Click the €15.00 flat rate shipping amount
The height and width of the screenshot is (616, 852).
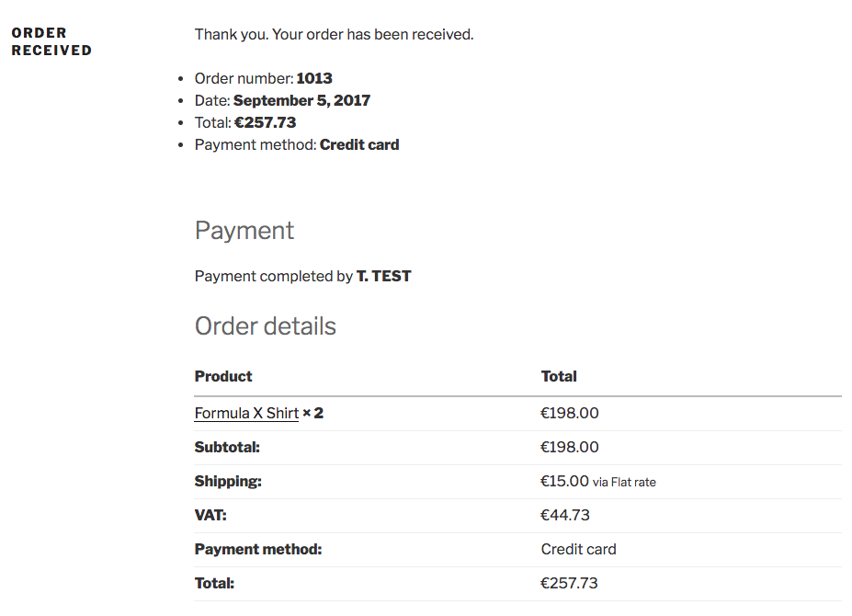[x=565, y=482]
